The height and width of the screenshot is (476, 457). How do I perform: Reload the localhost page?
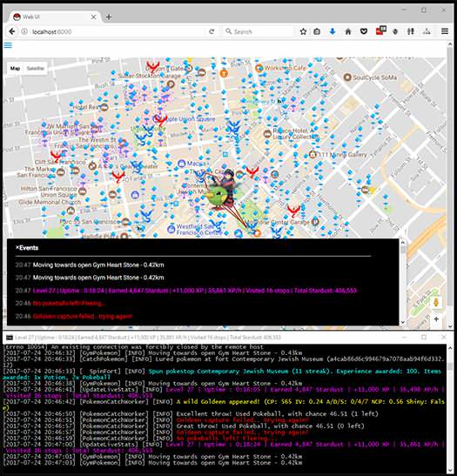coord(212,31)
